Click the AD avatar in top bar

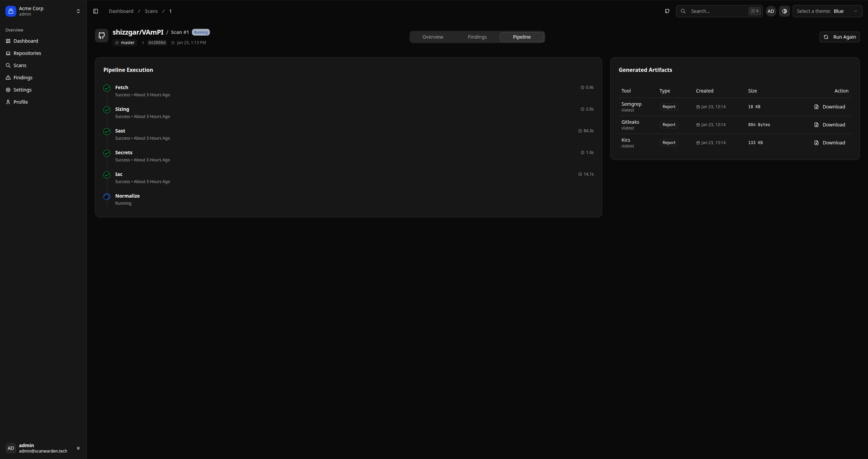771,11
